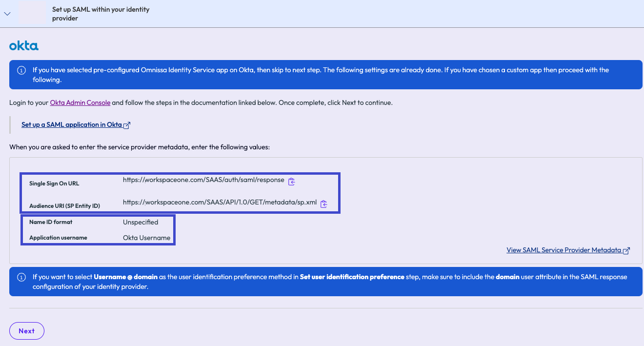Click external link icon beside View SAML Metadata

tap(626, 250)
